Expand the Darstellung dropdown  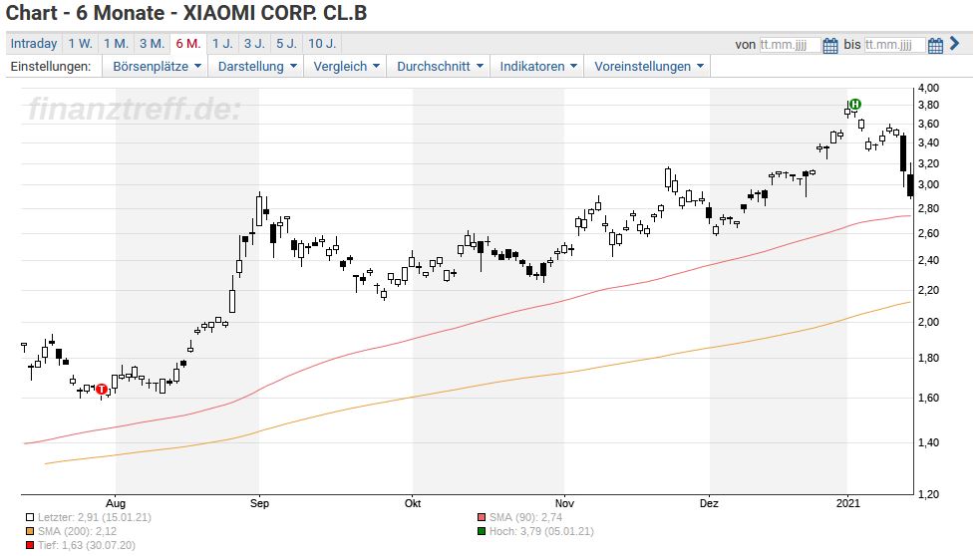(256, 66)
